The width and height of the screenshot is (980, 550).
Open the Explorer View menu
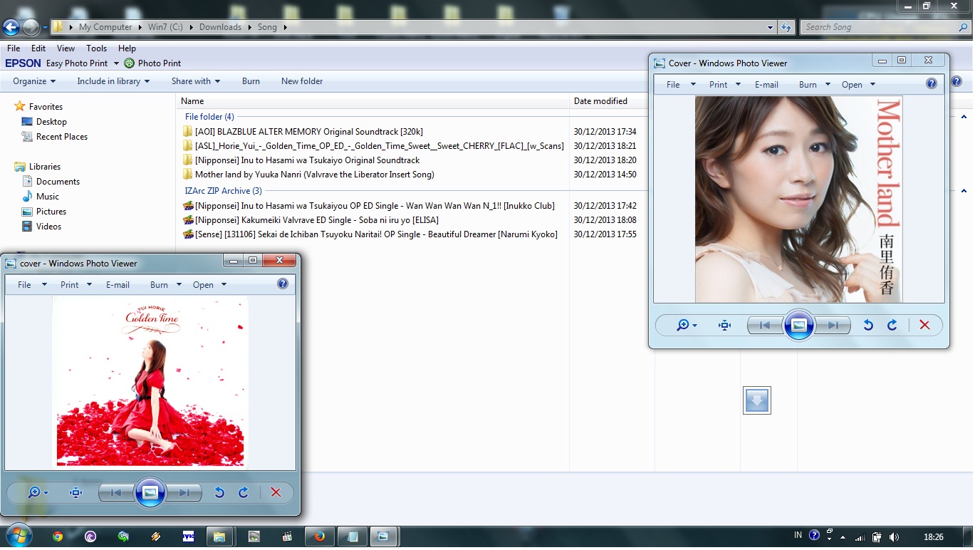pos(66,48)
